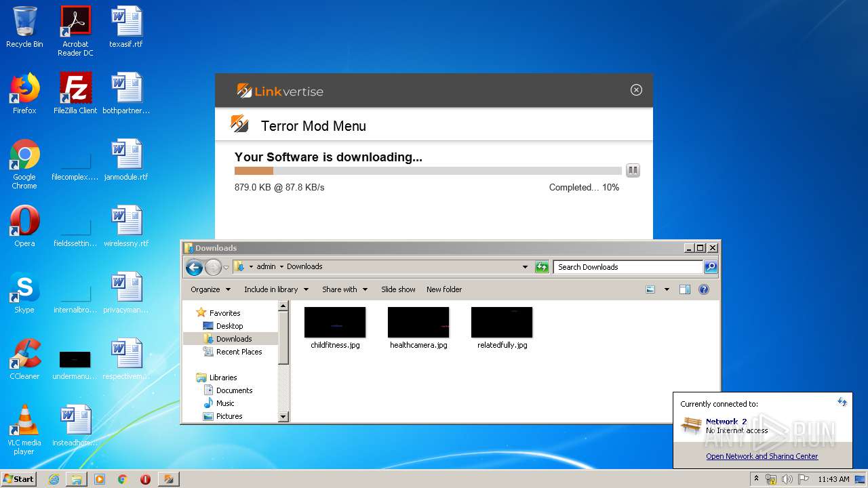This screenshot has height=488, width=868.
Task: Open the undermanu black thumbnail file
Action: tap(75, 365)
